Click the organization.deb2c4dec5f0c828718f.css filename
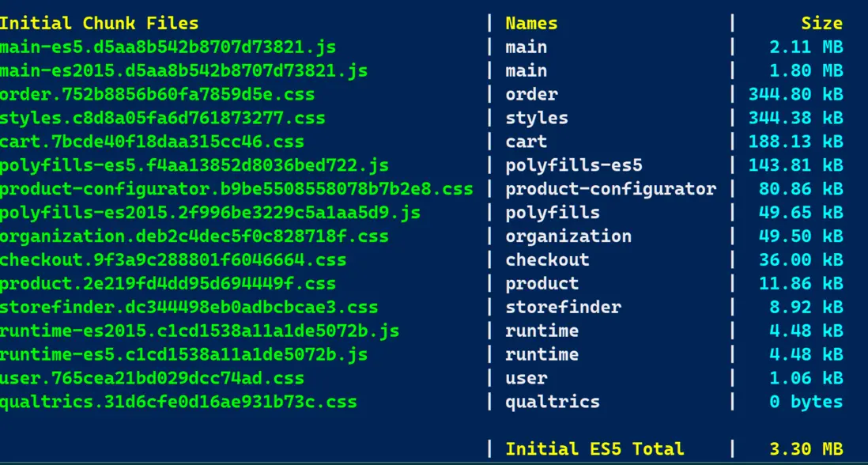 [194, 236]
